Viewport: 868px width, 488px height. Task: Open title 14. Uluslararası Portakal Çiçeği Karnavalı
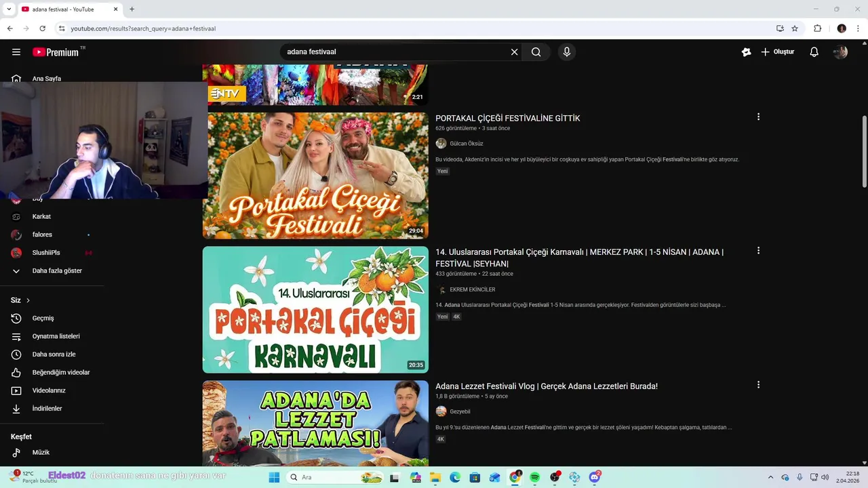pos(579,258)
